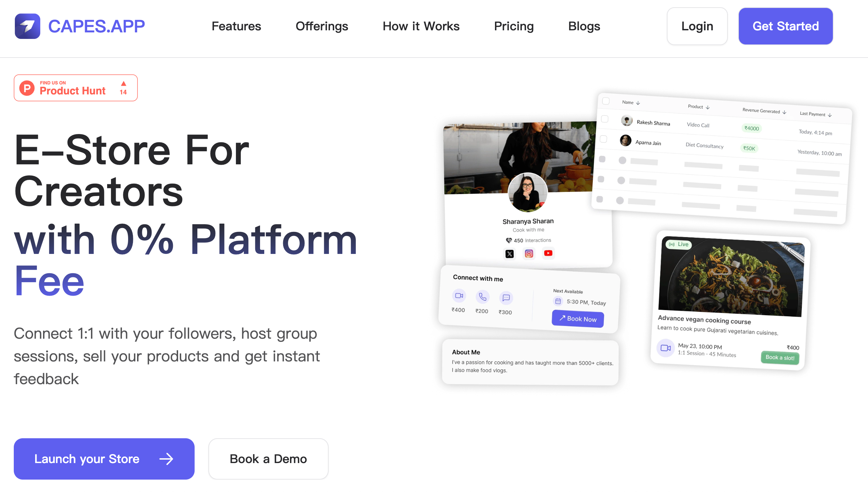Sort by the Name column arrow

point(638,103)
